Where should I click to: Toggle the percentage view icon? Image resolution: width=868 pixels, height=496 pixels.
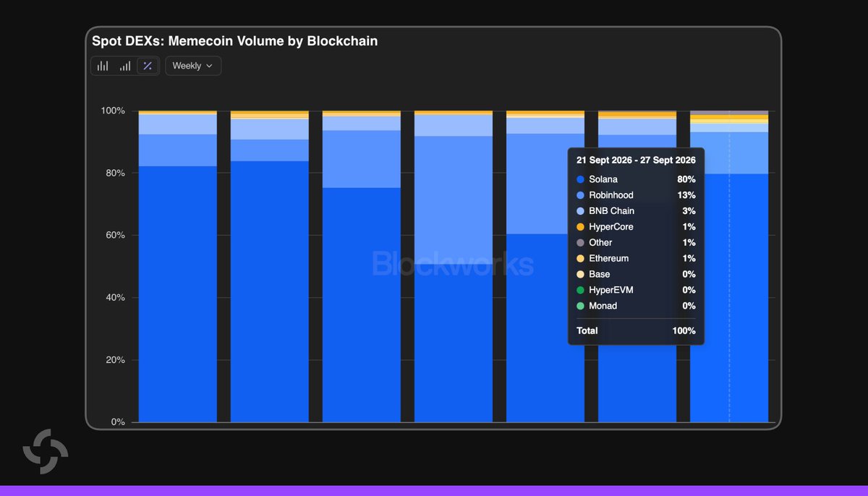point(148,66)
